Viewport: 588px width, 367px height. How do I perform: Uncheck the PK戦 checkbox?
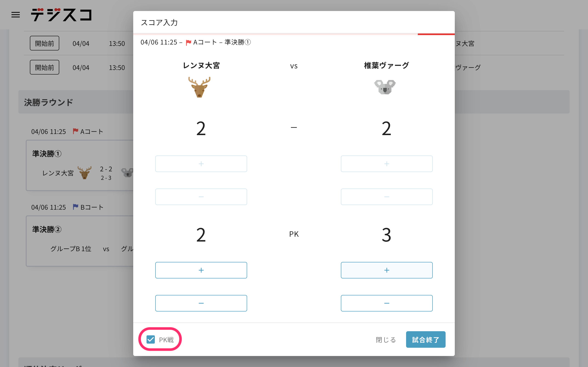[151, 339]
